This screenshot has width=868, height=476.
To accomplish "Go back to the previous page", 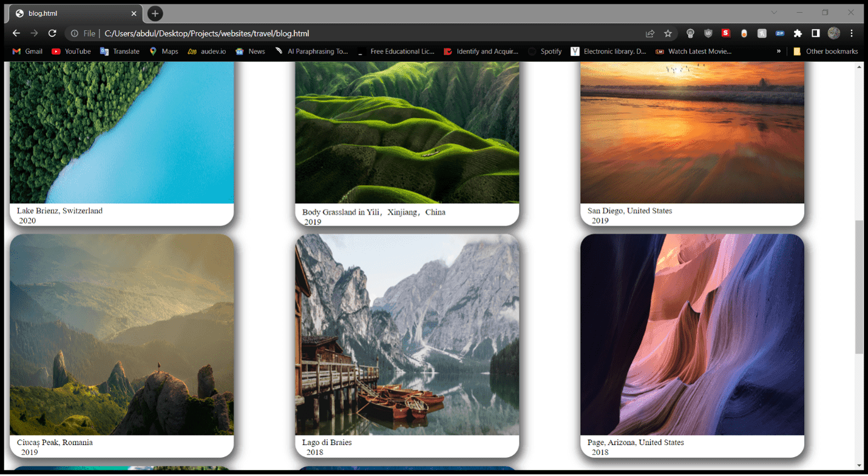I will point(16,33).
